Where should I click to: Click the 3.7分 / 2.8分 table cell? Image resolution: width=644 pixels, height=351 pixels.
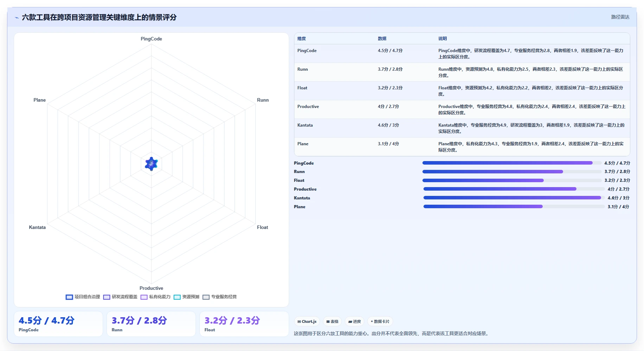coord(390,69)
